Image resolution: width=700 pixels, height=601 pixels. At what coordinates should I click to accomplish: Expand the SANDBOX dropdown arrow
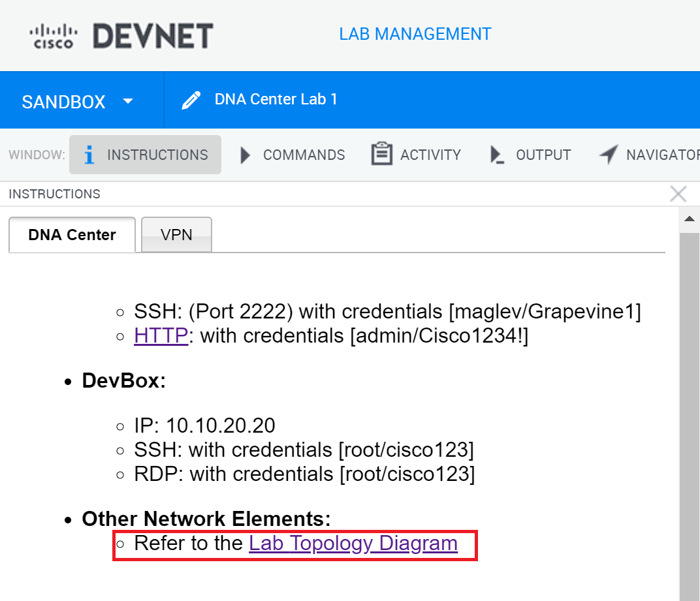click(128, 101)
